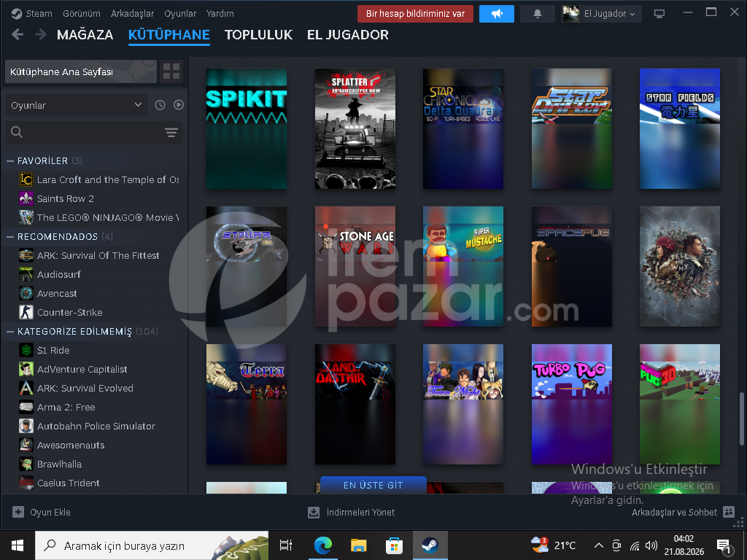Go forward with the right arrow
Image resolution: width=747 pixels, height=560 pixels.
point(41,34)
